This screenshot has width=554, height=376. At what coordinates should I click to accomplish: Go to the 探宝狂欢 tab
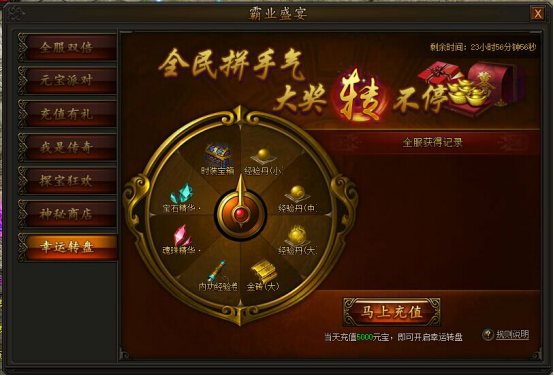(x=67, y=181)
